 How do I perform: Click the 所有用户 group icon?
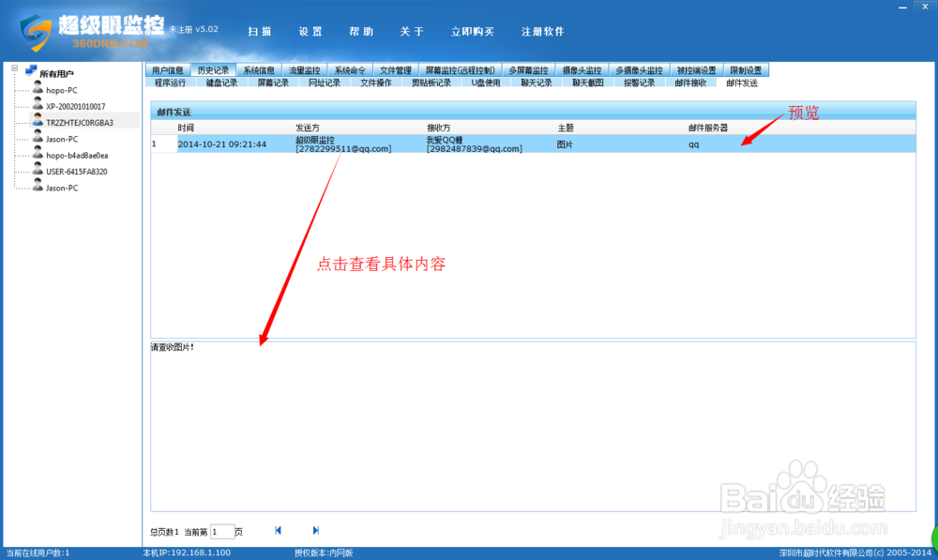31,71
